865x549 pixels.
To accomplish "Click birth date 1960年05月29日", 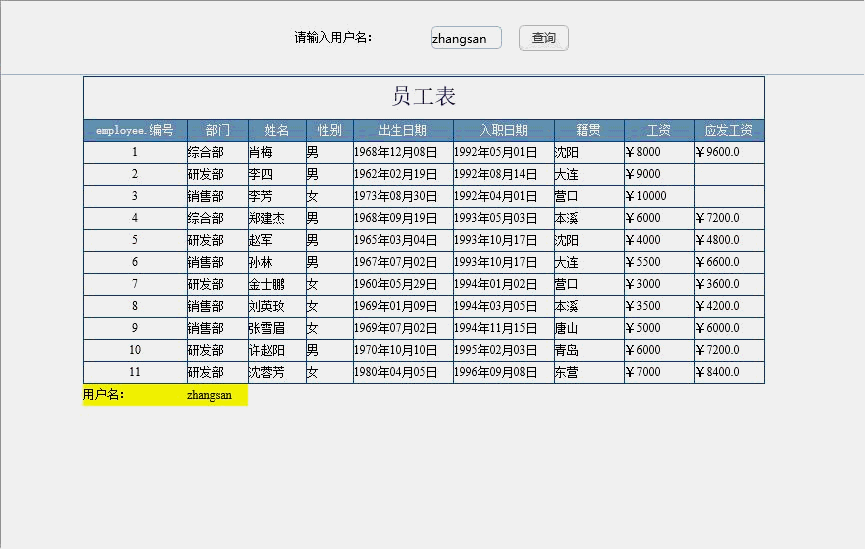I will [403, 285].
